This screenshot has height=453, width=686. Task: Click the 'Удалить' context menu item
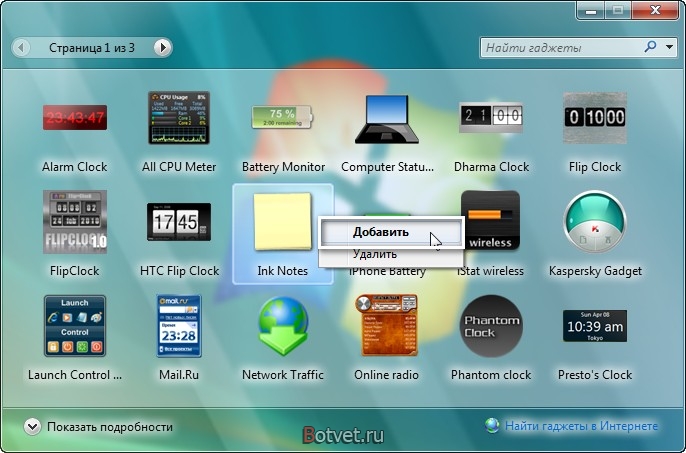391,254
